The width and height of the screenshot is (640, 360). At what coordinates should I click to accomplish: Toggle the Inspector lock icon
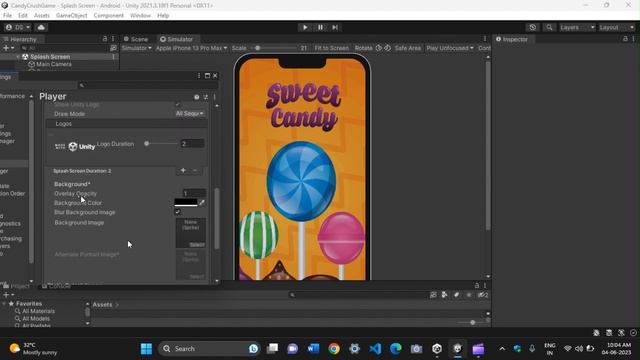coord(625,39)
